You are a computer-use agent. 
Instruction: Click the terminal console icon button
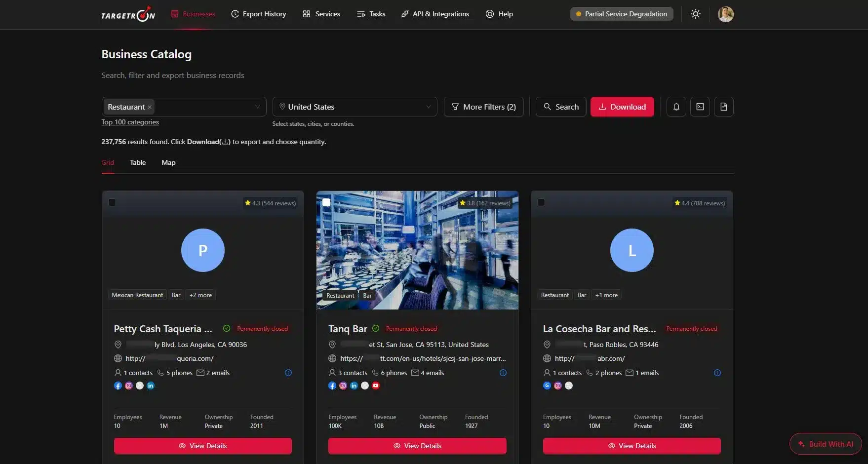(x=700, y=107)
